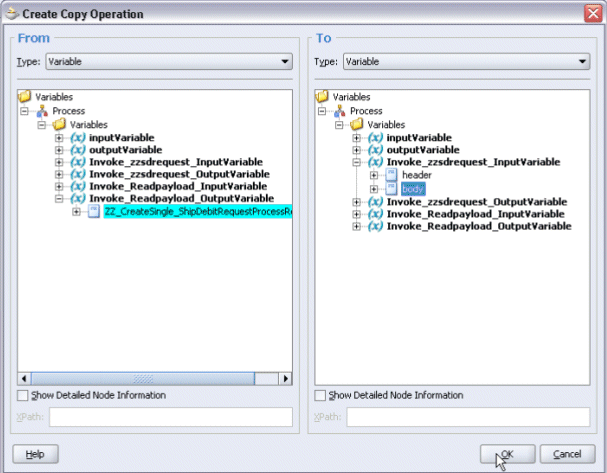
Task: Open Help for Create Copy Operation
Action: pyautogui.click(x=35, y=454)
